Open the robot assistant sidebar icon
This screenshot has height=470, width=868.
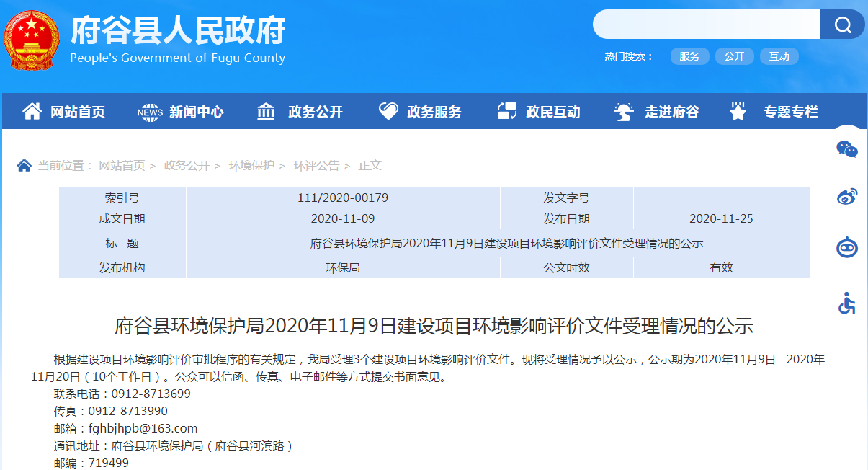(x=846, y=248)
